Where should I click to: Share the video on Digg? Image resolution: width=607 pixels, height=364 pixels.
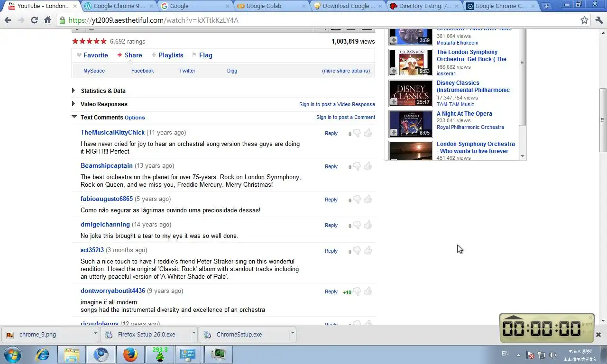(232, 71)
